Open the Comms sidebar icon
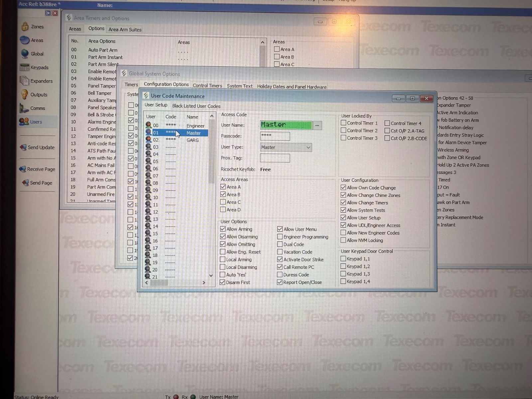This screenshot has height=399, width=532. 24,108
